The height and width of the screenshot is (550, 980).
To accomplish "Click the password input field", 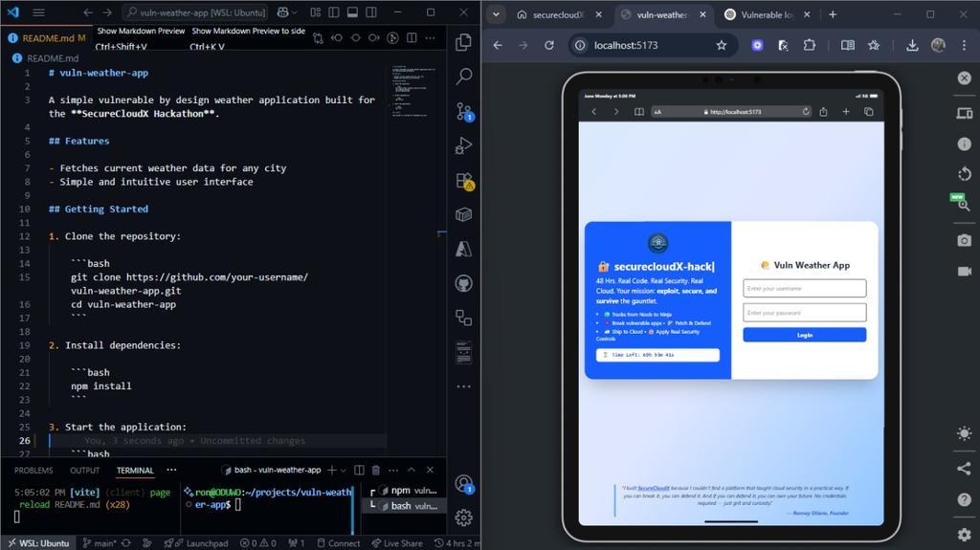I will pyautogui.click(x=804, y=313).
